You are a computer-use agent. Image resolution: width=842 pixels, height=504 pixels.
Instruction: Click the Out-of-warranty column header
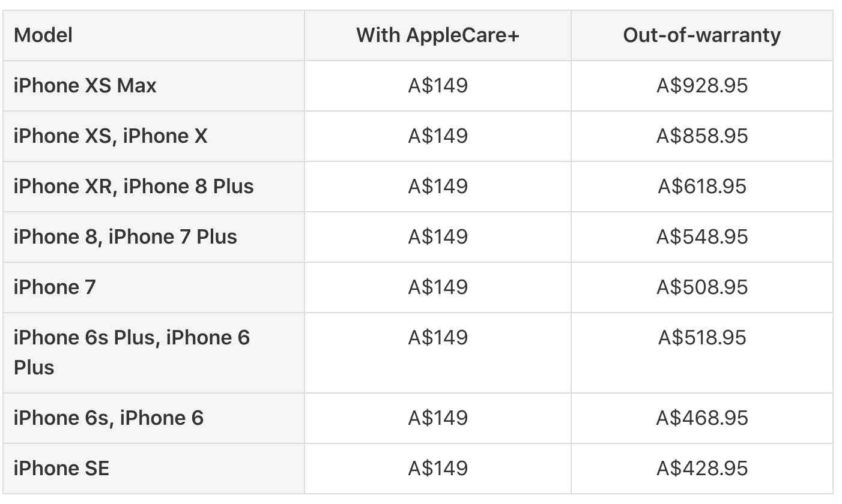pyautogui.click(x=702, y=35)
